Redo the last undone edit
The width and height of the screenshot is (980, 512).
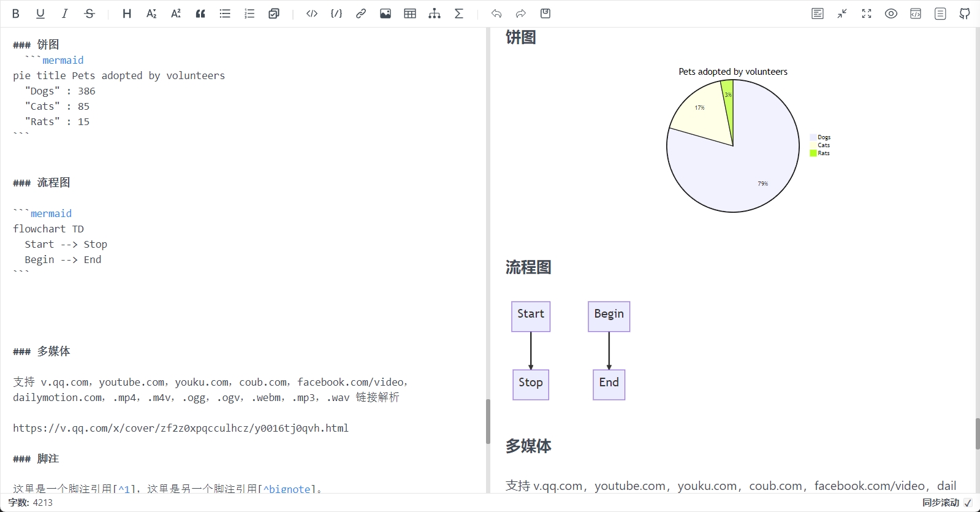521,13
